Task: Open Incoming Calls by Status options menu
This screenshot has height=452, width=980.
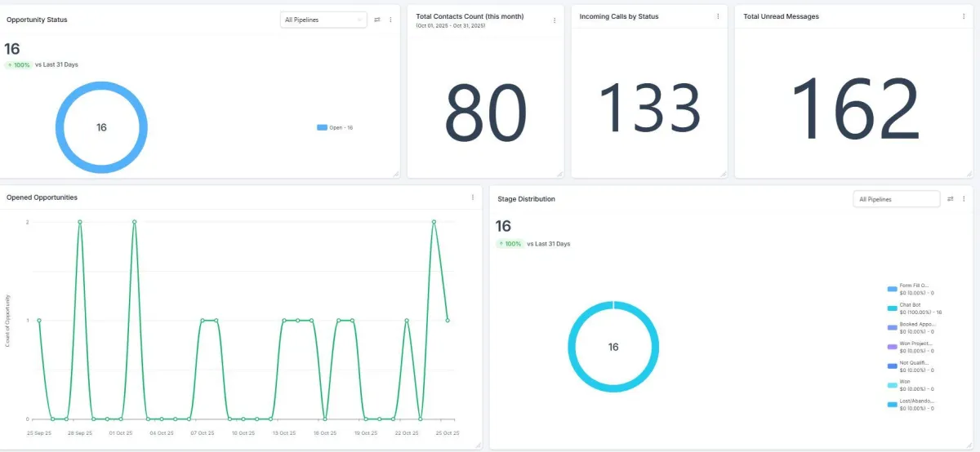Action: click(x=718, y=16)
